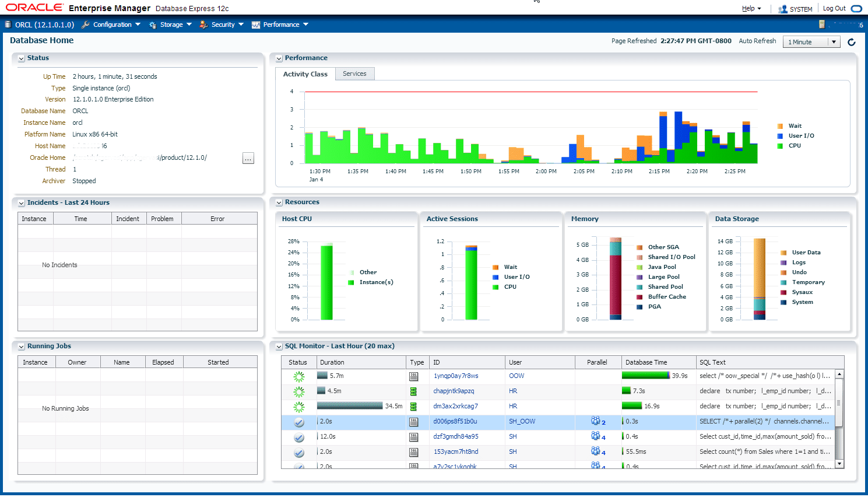The width and height of the screenshot is (868, 497).
Task: Open the Auto Refresh interval dropdown
Action: [x=835, y=41]
